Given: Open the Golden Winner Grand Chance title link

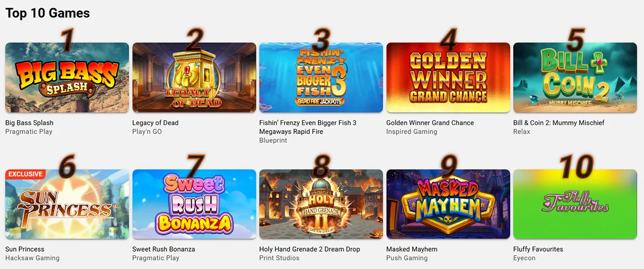Looking at the screenshot, I should (430, 123).
